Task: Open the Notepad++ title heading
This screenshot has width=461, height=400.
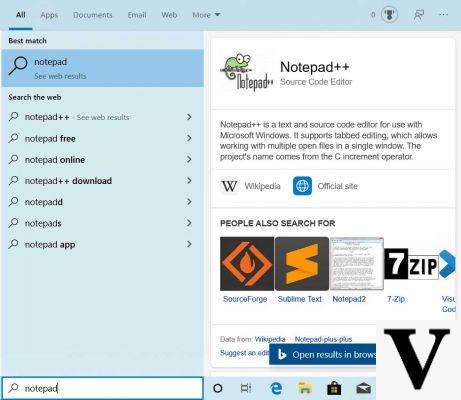Action: click(315, 67)
